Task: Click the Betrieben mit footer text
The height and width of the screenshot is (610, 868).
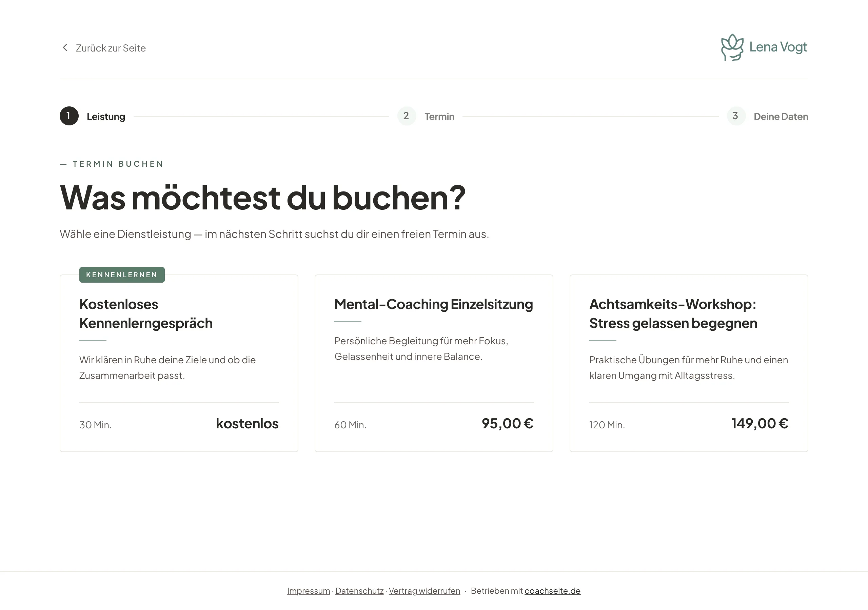Action: pos(497,591)
